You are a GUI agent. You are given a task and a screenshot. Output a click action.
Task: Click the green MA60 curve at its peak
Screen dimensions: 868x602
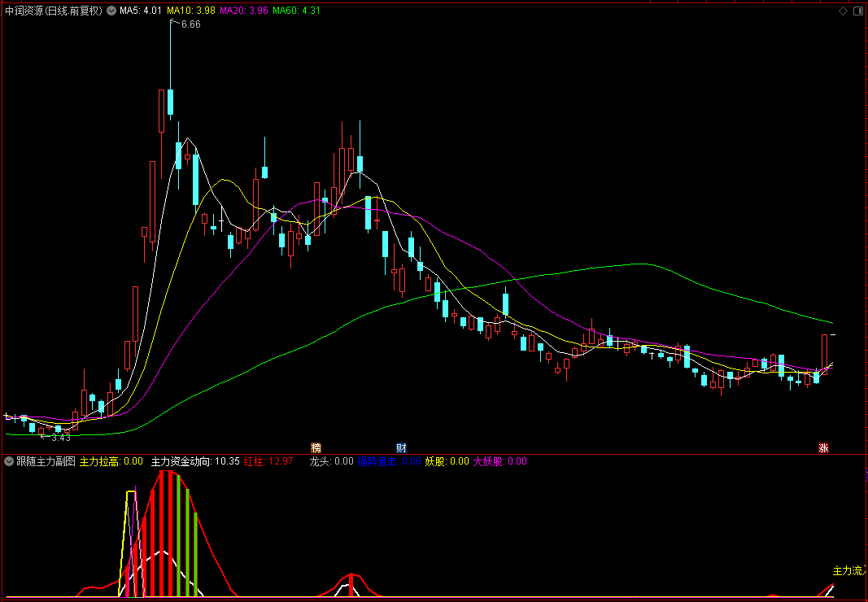point(639,264)
